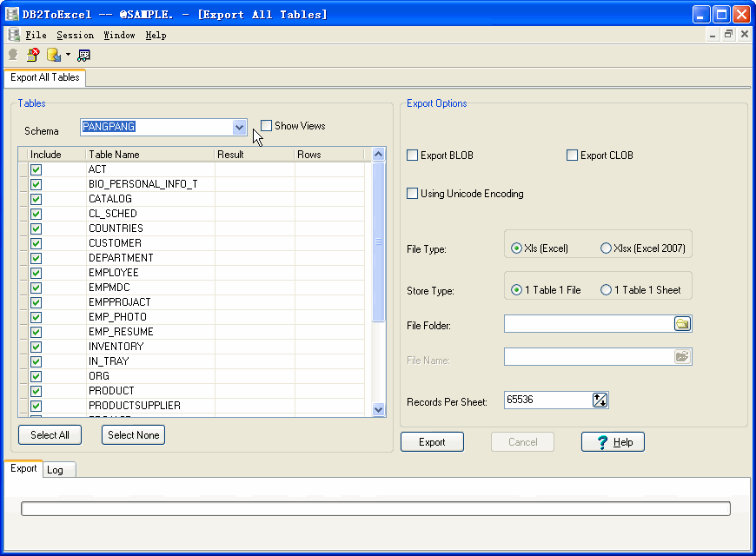Click the Rows column header
The image size is (756, 556).
[x=328, y=155]
